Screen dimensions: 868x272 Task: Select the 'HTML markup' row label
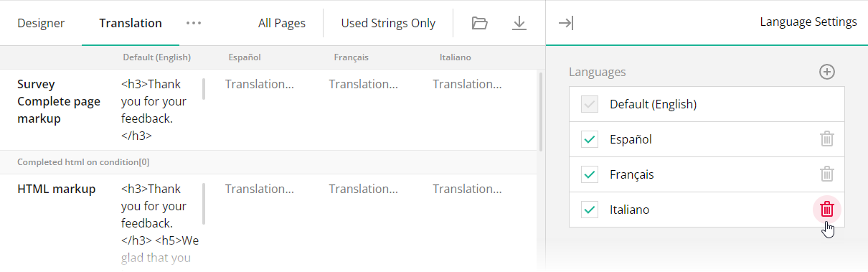click(x=57, y=189)
